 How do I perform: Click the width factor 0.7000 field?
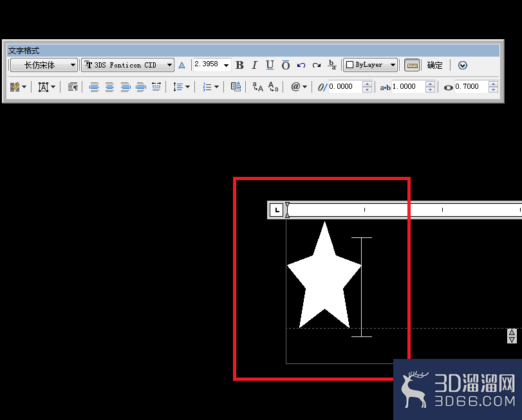click(x=471, y=86)
